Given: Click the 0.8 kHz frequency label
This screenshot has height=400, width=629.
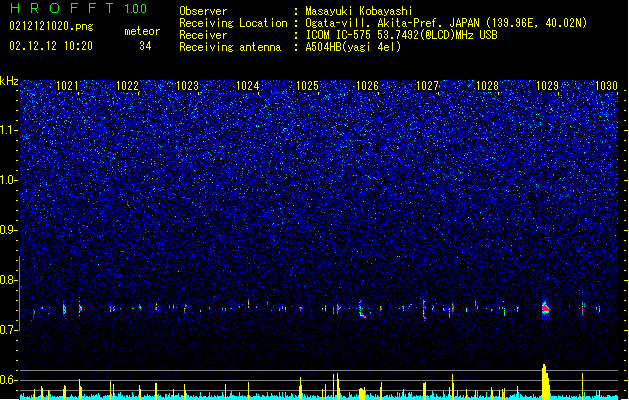Looking at the screenshot, I should [8, 280].
